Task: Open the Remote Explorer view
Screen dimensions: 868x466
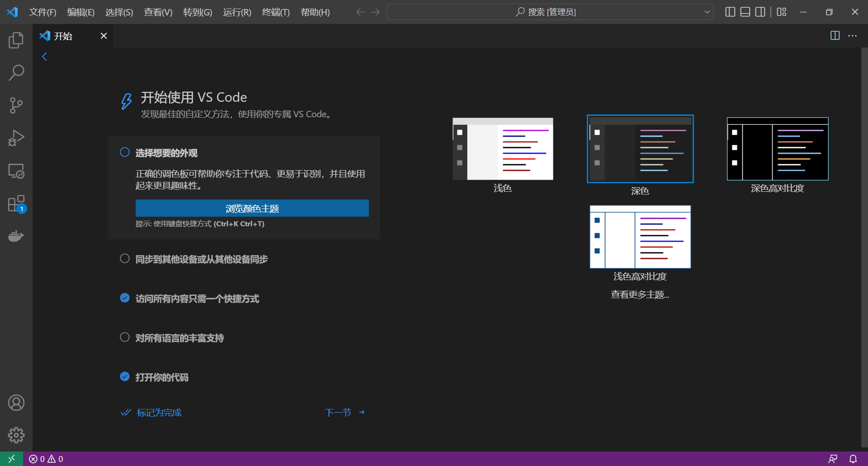Action: [x=16, y=171]
